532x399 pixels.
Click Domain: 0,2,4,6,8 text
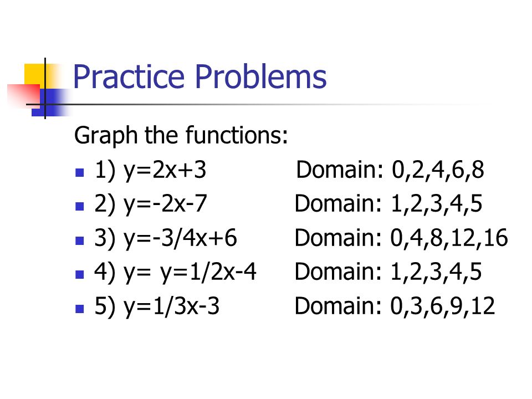coord(390,170)
